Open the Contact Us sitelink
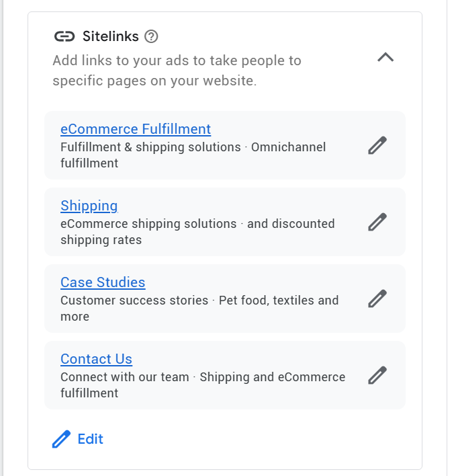The height and width of the screenshot is (476, 454). click(x=96, y=359)
